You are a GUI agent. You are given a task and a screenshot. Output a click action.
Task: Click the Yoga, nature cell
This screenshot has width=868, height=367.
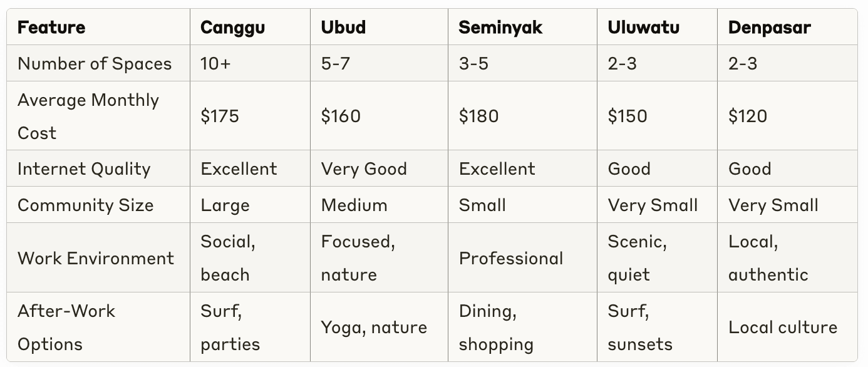[x=374, y=328]
